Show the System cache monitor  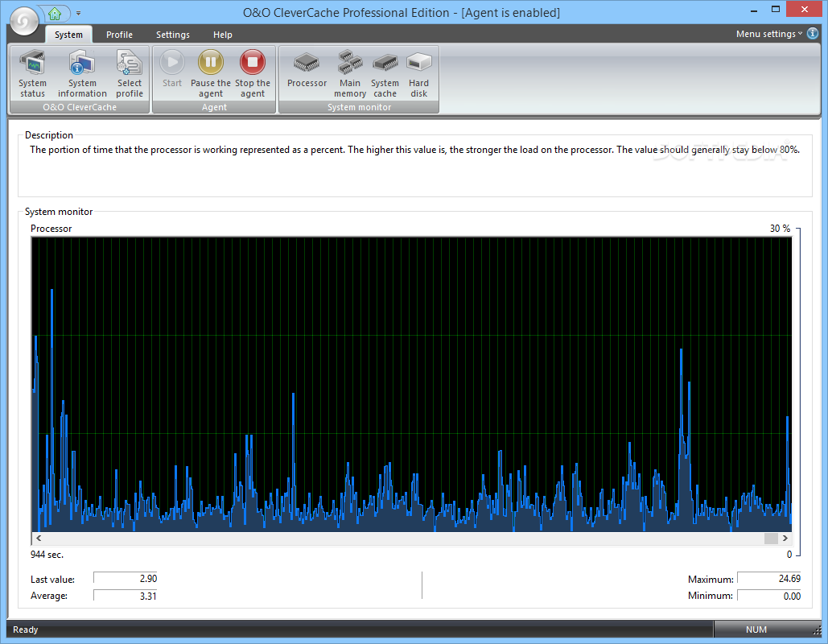(385, 73)
